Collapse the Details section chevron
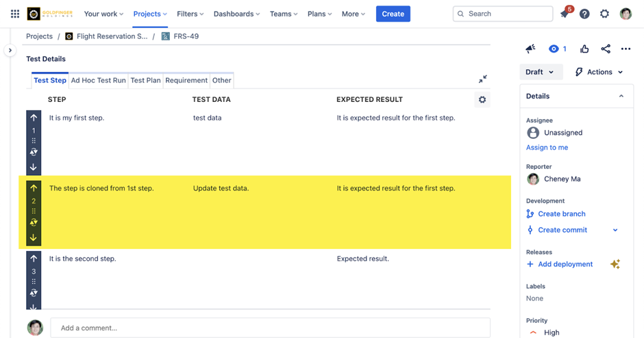The width and height of the screenshot is (644, 338). coord(621,96)
